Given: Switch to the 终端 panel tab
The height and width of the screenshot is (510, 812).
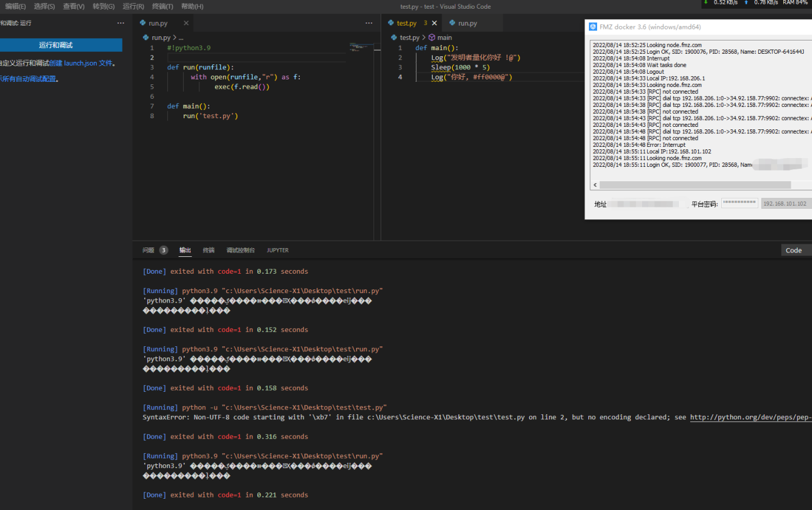Looking at the screenshot, I should point(209,250).
